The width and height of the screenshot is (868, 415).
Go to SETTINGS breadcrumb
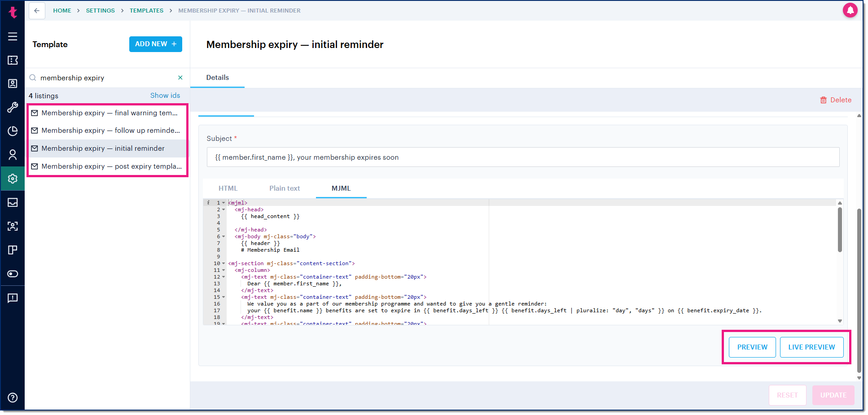coord(101,11)
